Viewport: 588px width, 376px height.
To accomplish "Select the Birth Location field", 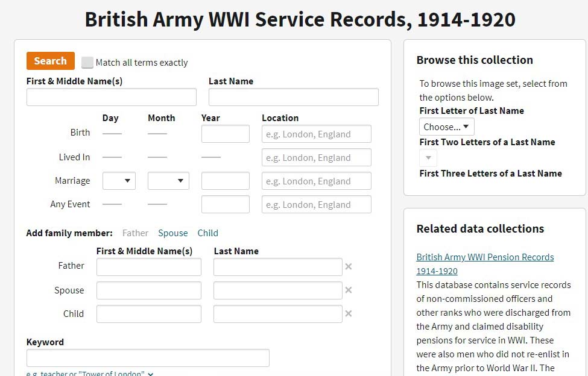I will coord(316,134).
